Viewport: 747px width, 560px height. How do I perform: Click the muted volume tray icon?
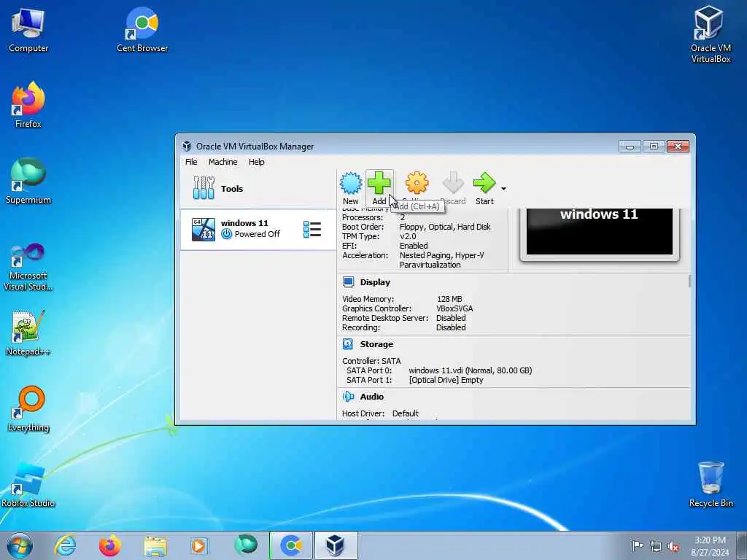tap(673, 546)
